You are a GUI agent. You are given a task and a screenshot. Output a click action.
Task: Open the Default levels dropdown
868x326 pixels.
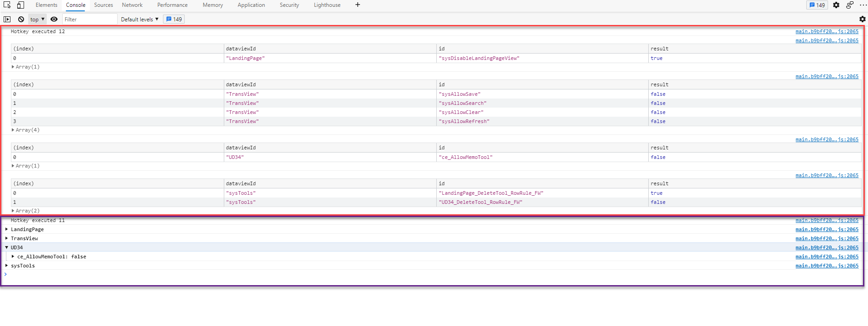coord(139,19)
